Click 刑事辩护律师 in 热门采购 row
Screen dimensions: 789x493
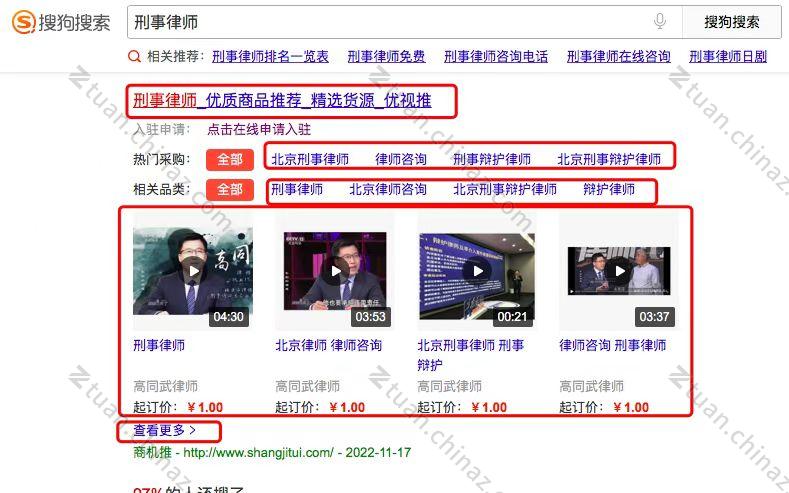[x=492, y=159]
